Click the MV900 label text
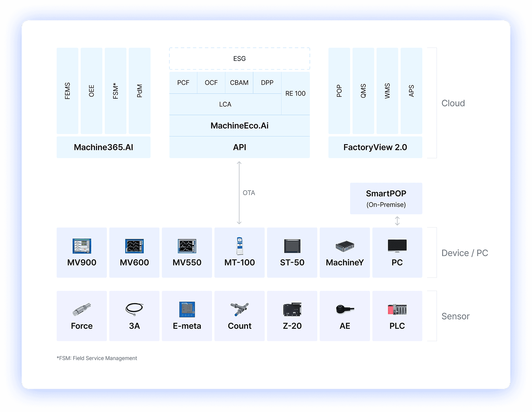Screen dimensions: 532x412 click(x=82, y=262)
